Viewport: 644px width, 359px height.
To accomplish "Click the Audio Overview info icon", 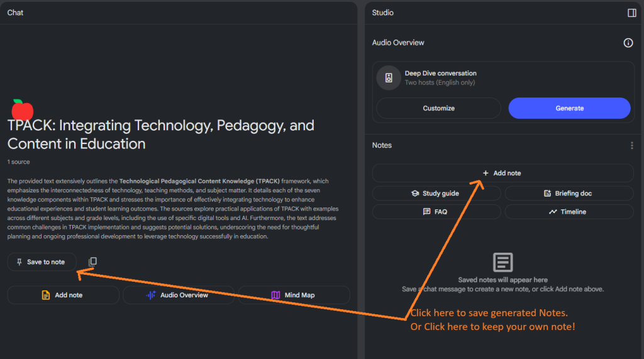I will pos(628,43).
